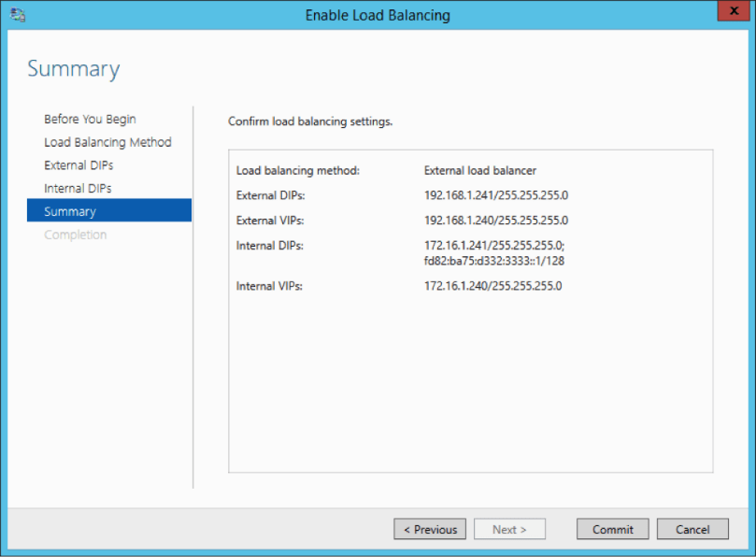Navigate to External DIPs in the sidebar
Screen dimensions: 756x557
point(78,165)
